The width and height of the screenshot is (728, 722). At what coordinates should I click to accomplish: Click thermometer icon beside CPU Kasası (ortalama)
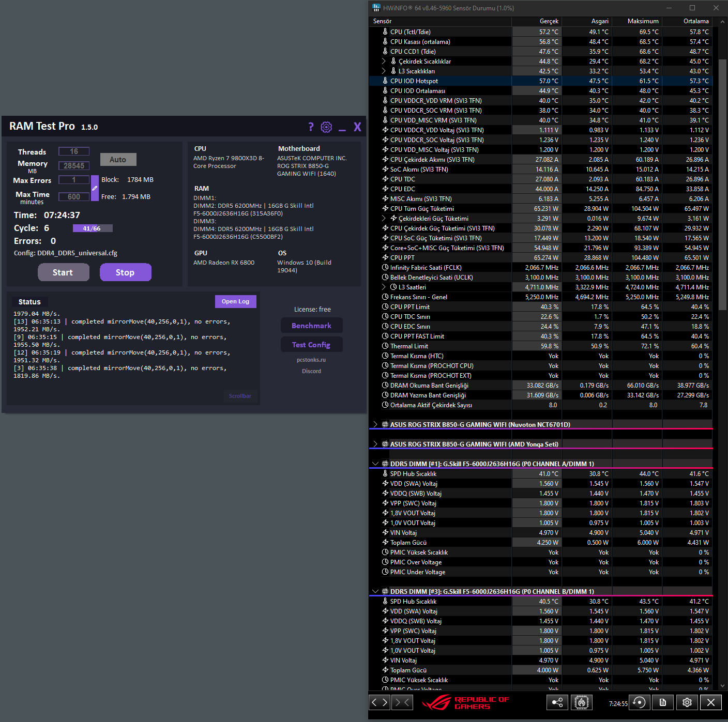[385, 41]
